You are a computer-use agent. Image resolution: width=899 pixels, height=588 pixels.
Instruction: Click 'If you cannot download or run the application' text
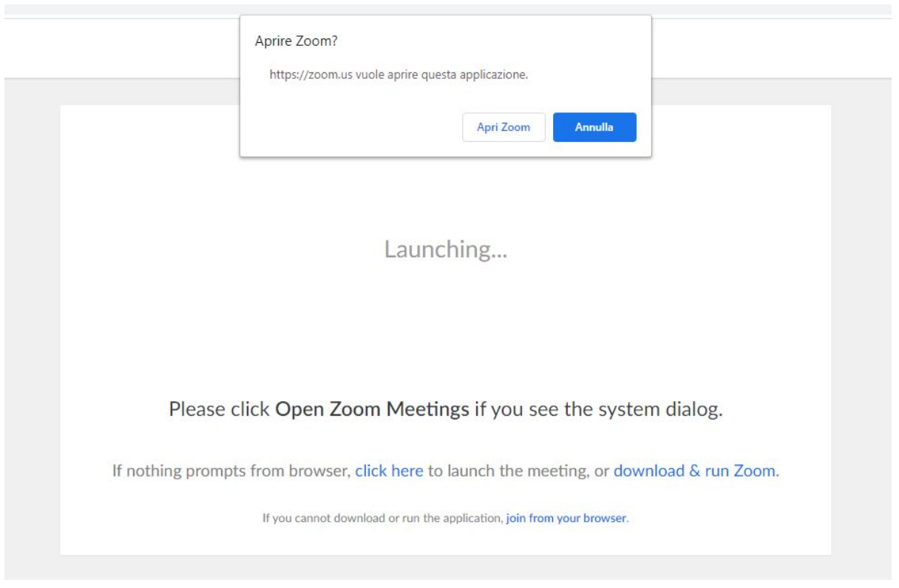click(382, 518)
